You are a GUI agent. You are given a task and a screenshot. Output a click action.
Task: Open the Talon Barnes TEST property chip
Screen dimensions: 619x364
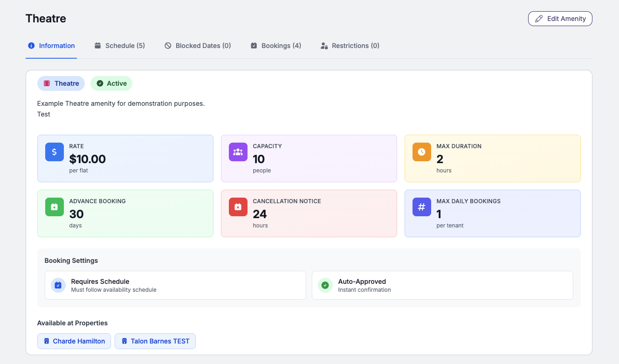155,341
